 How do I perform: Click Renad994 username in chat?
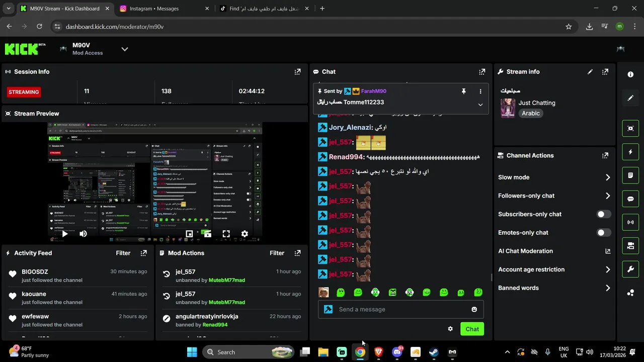pos(346,157)
